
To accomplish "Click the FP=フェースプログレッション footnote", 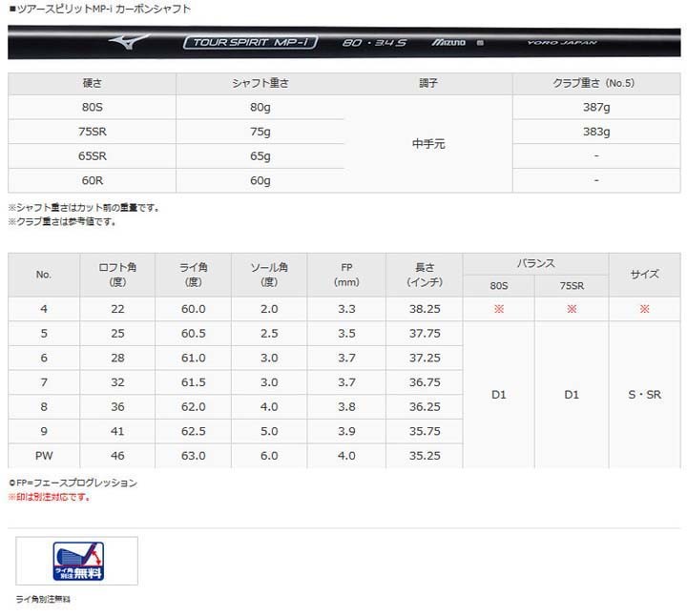I will (x=73, y=483).
